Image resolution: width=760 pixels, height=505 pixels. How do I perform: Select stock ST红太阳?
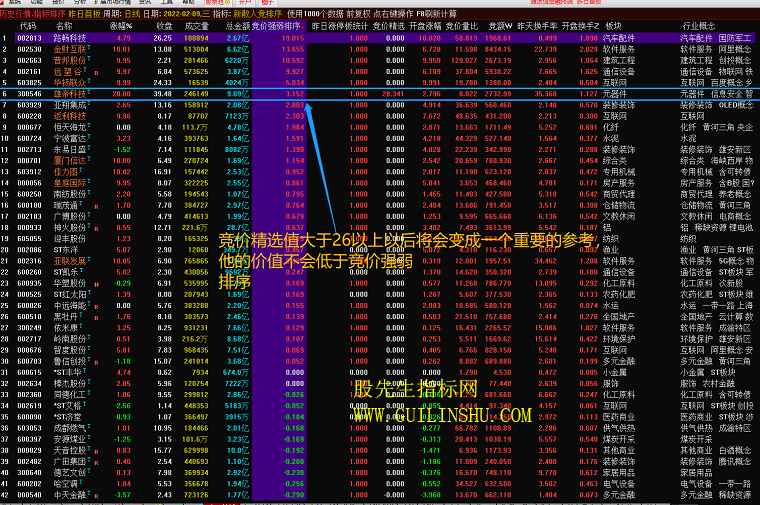click(69, 294)
